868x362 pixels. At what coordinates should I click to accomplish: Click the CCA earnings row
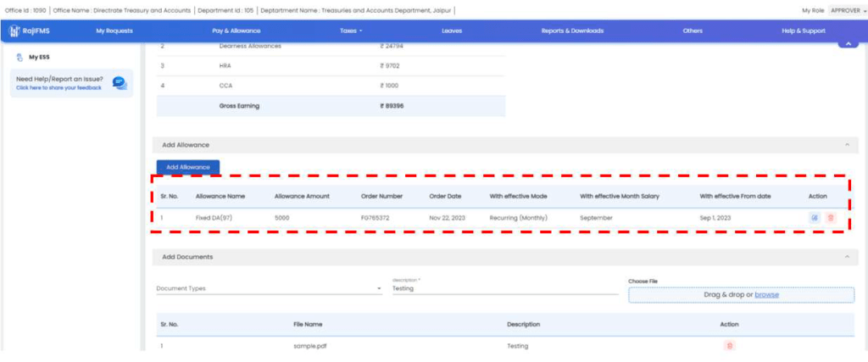point(331,86)
